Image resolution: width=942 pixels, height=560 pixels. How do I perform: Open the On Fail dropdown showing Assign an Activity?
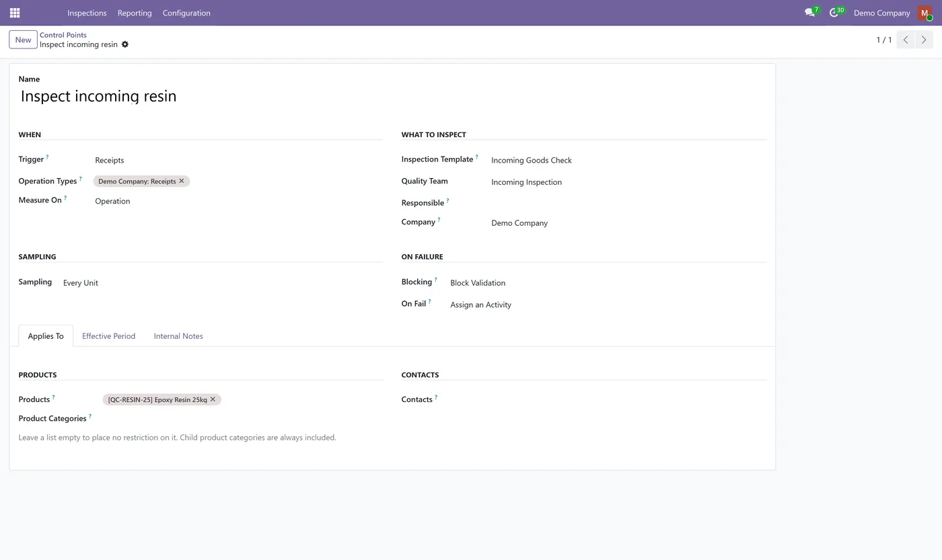tap(608, 305)
